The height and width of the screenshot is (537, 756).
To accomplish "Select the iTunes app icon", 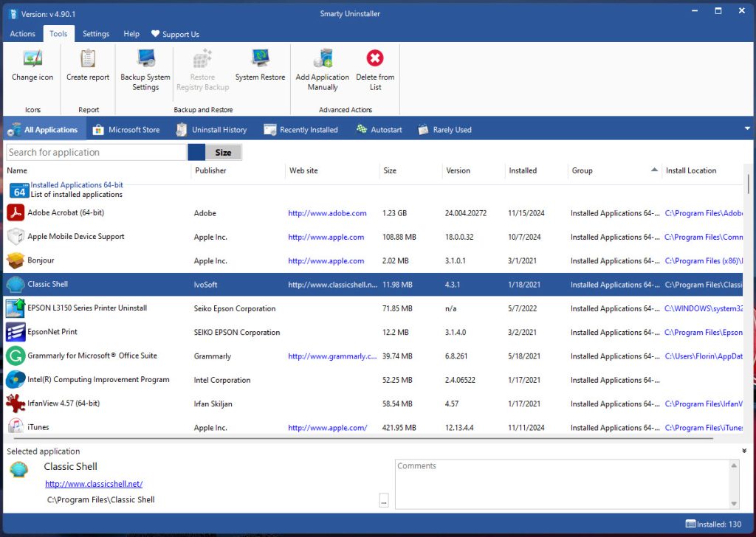I will pos(16,426).
